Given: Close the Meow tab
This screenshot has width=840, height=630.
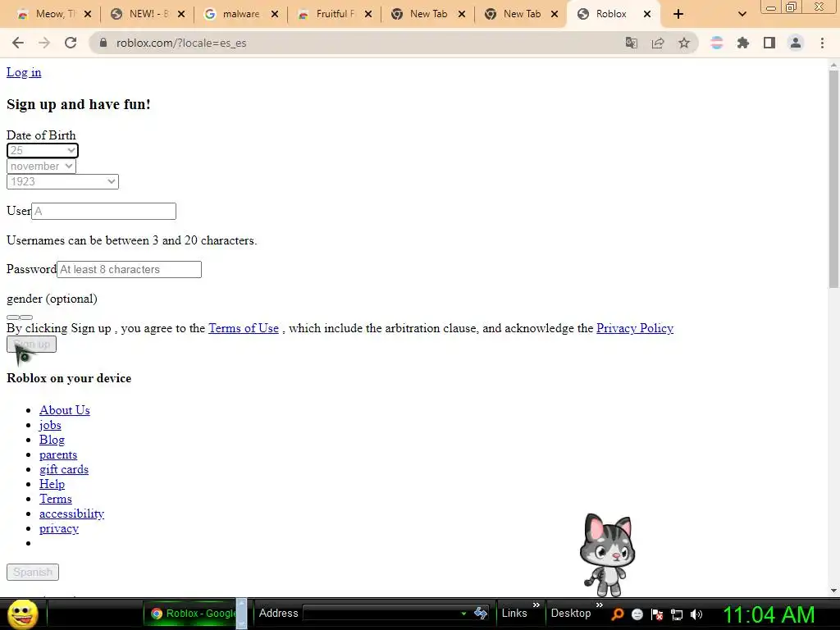Looking at the screenshot, I should [88, 14].
